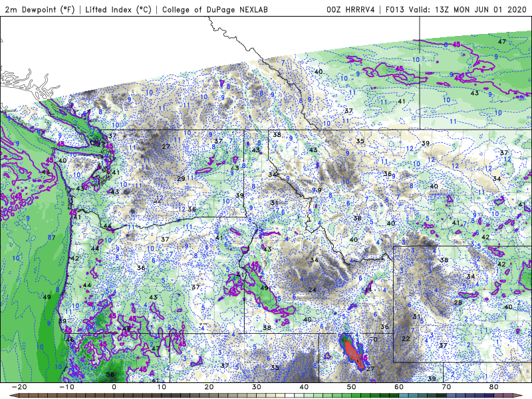Screen dimensions: 532x399
Task: Click the '0' color scale label
Action: (x=114, y=387)
